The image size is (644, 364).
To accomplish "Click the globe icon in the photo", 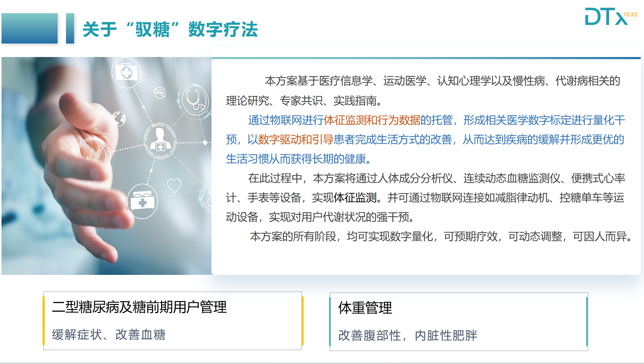I will pos(119,118).
